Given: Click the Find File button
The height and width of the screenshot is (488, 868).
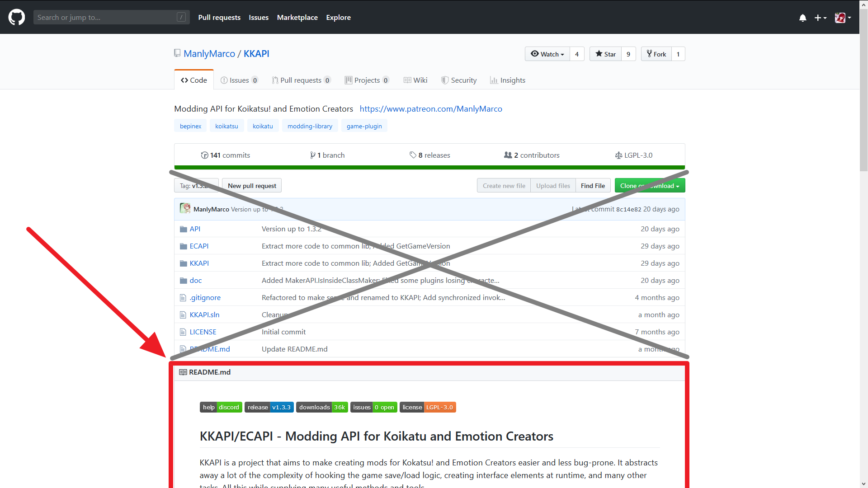Looking at the screenshot, I should [x=593, y=186].
